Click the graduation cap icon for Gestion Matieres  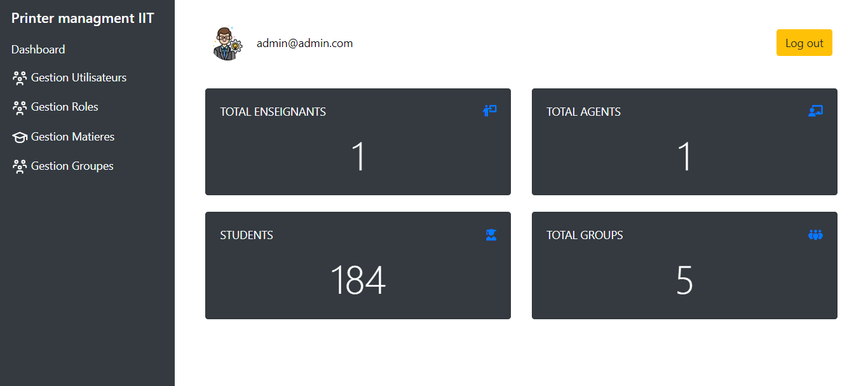point(19,137)
